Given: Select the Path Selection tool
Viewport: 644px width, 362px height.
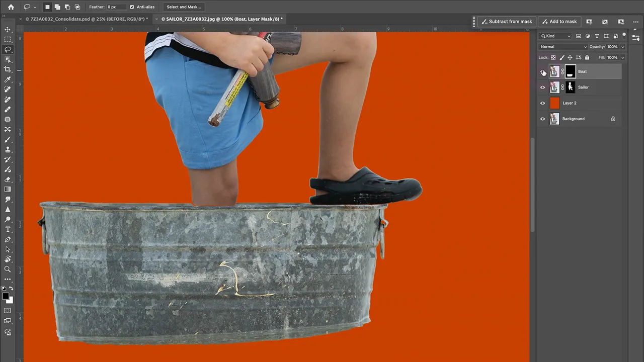Looking at the screenshot, I should click(x=8, y=249).
